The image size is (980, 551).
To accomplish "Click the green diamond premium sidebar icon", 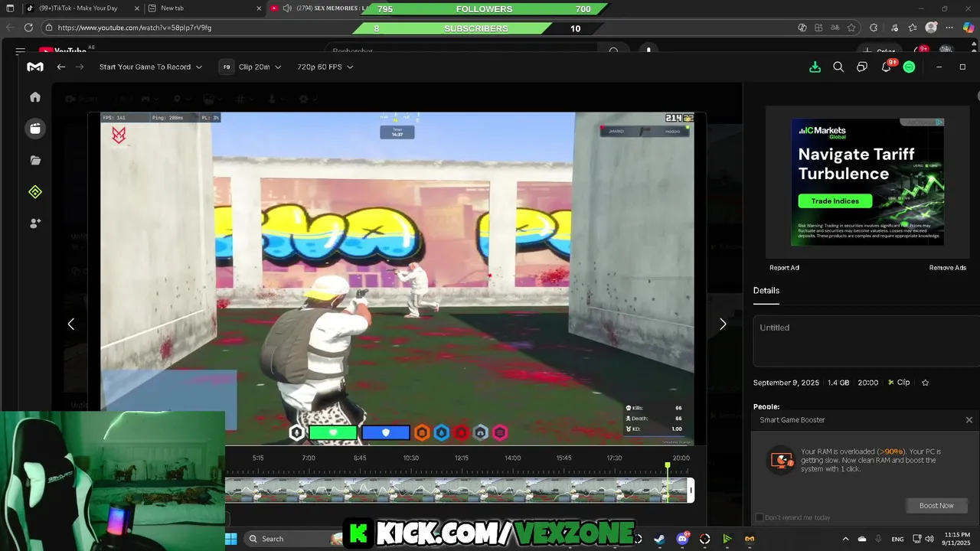I will pyautogui.click(x=35, y=192).
